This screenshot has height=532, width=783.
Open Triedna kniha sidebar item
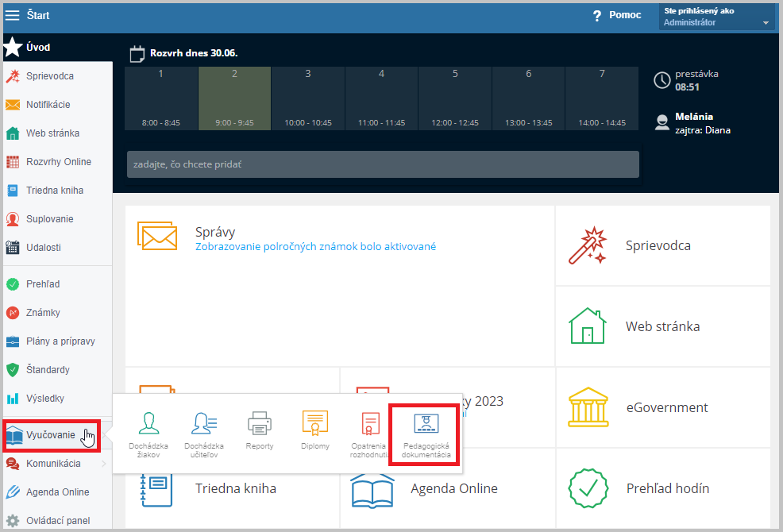click(54, 191)
